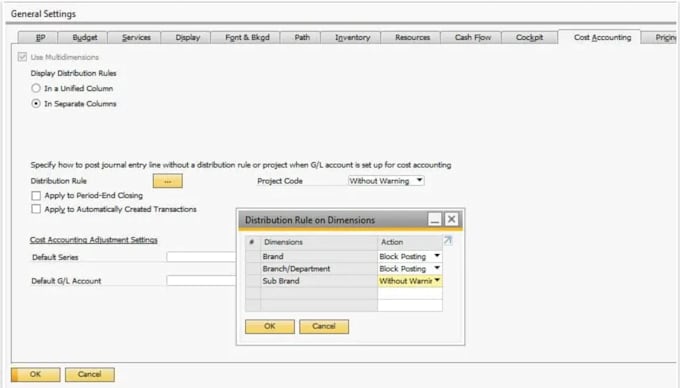Open Distribution Rule ellipsis button
Image resolution: width=680 pixels, height=388 pixels.
click(167, 181)
